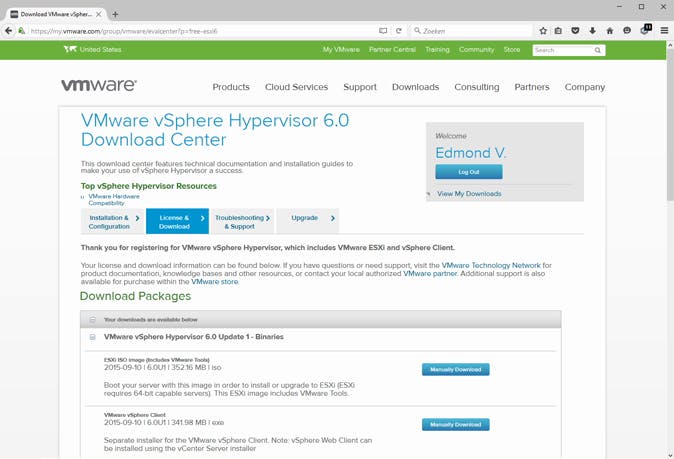Open VMware Technology Network link
This screenshot has height=459, width=674.
[491, 266]
